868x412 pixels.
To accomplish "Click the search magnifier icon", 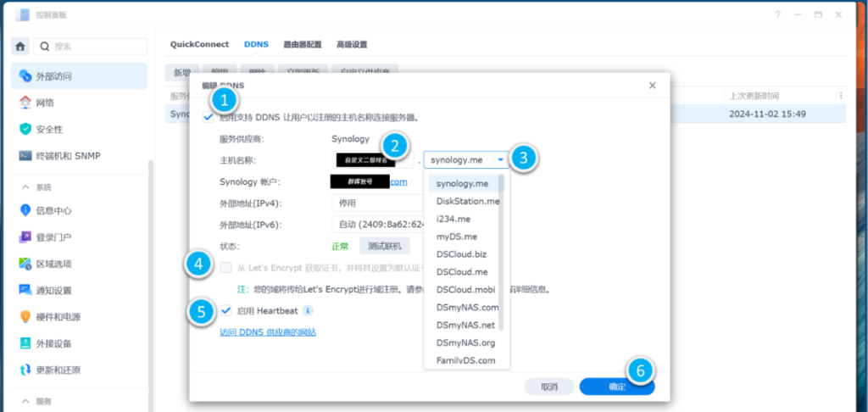I will [45, 47].
